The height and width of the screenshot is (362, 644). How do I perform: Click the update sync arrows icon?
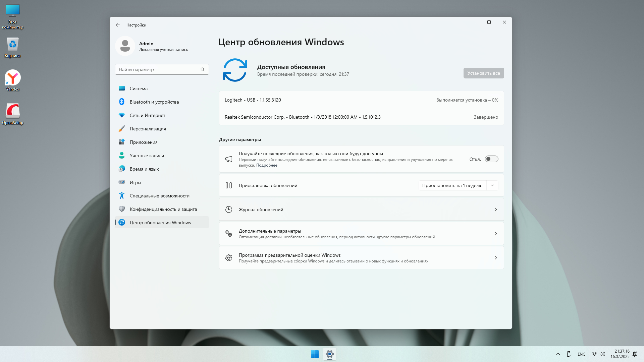235,70
